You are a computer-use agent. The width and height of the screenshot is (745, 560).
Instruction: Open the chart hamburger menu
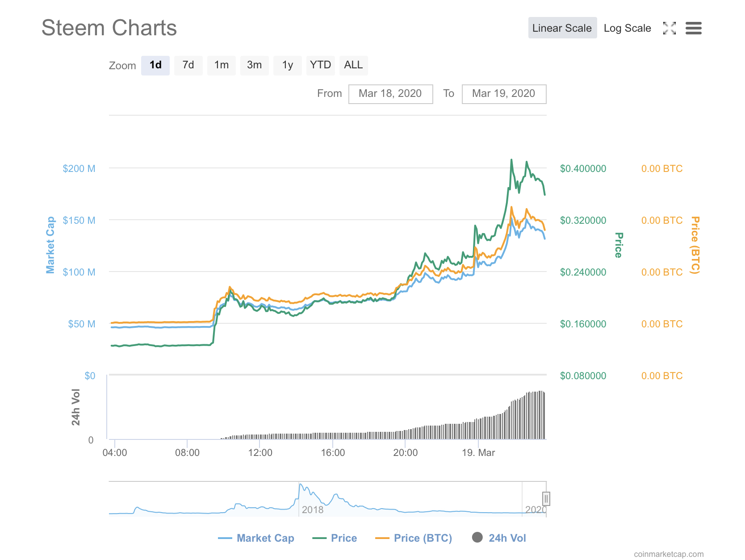694,28
